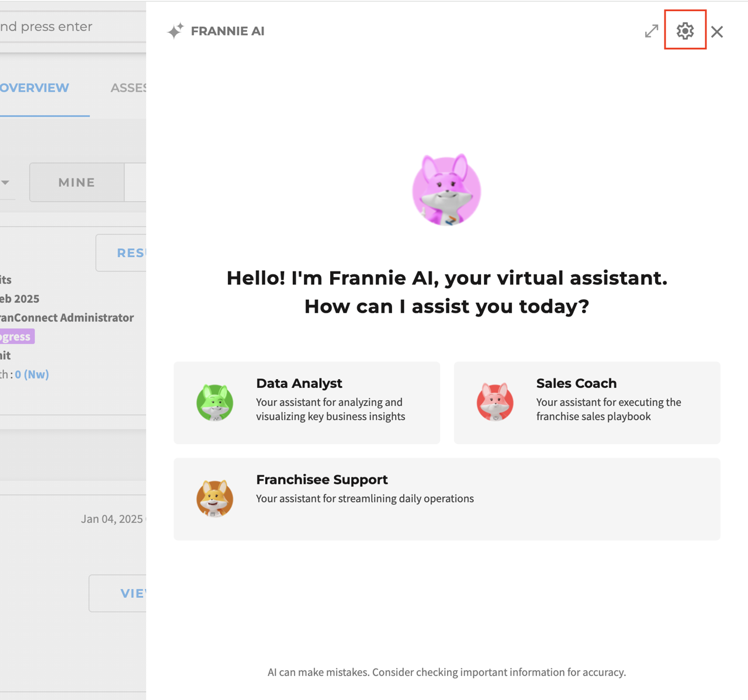748x700 pixels.
Task: Click the sparkle icon beside Frannie AI title
Action: pyautogui.click(x=175, y=31)
